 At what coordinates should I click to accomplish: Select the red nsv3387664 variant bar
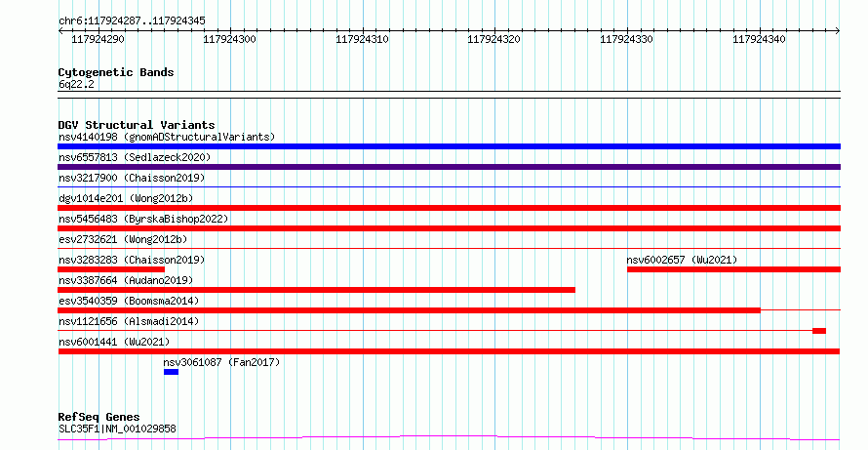[317, 290]
